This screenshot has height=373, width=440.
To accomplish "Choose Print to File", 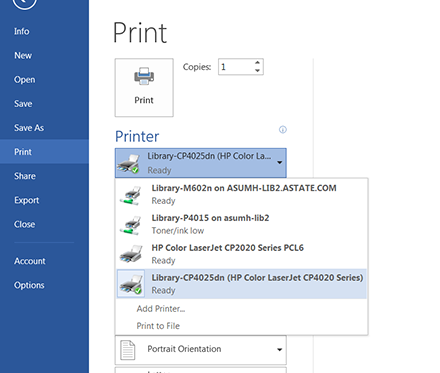I will tap(158, 326).
